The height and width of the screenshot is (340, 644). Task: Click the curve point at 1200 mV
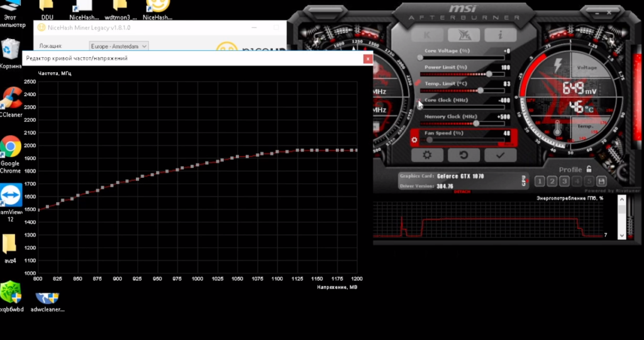[356, 150]
